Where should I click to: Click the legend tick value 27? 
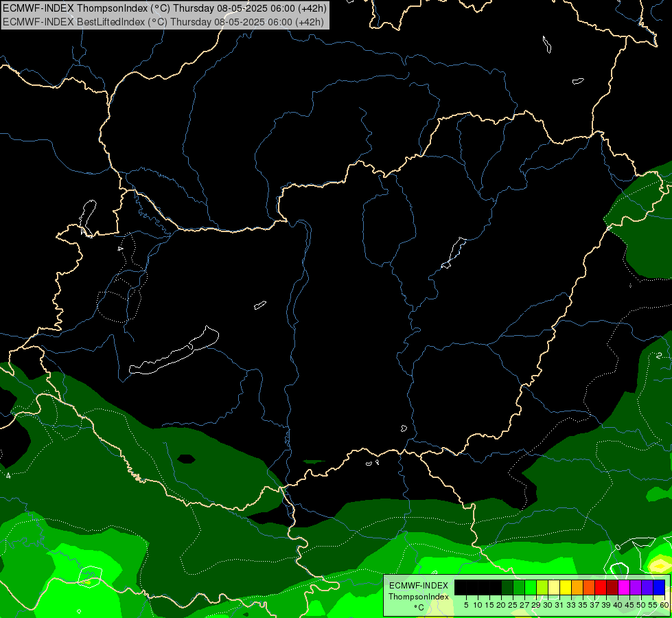[x=524, y=605]
